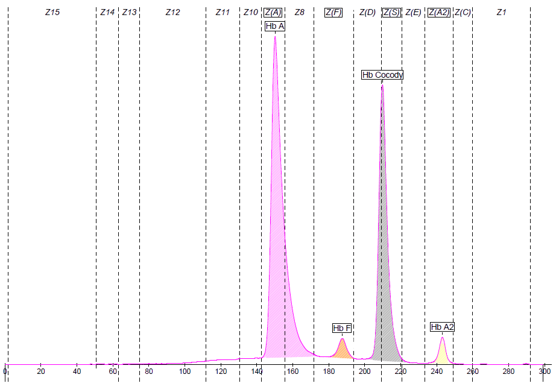
Task: Select the Z(S) zone label
Action: pos(391,12)
